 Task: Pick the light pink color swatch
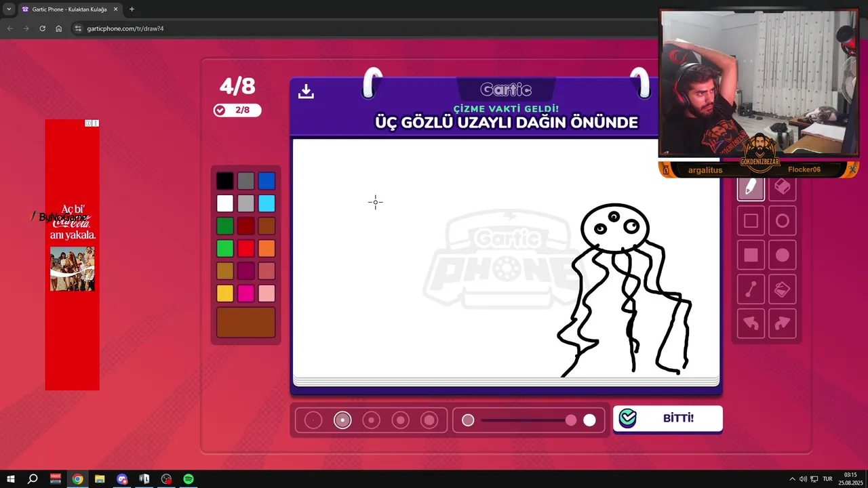tap(267, 293)
